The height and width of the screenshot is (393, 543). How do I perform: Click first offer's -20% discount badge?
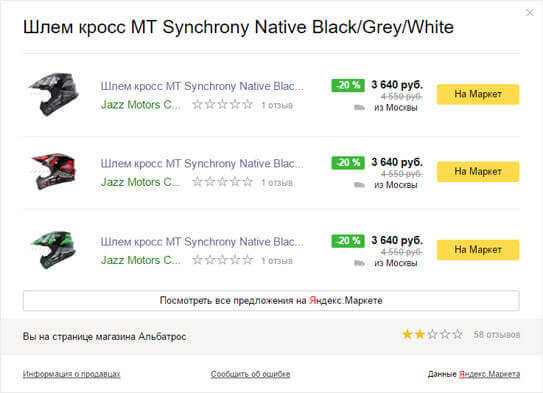[x=348, y=85]
